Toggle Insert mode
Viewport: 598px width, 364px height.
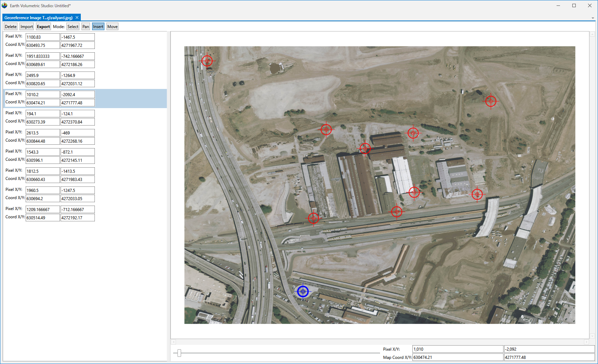[x=98, y=27]
